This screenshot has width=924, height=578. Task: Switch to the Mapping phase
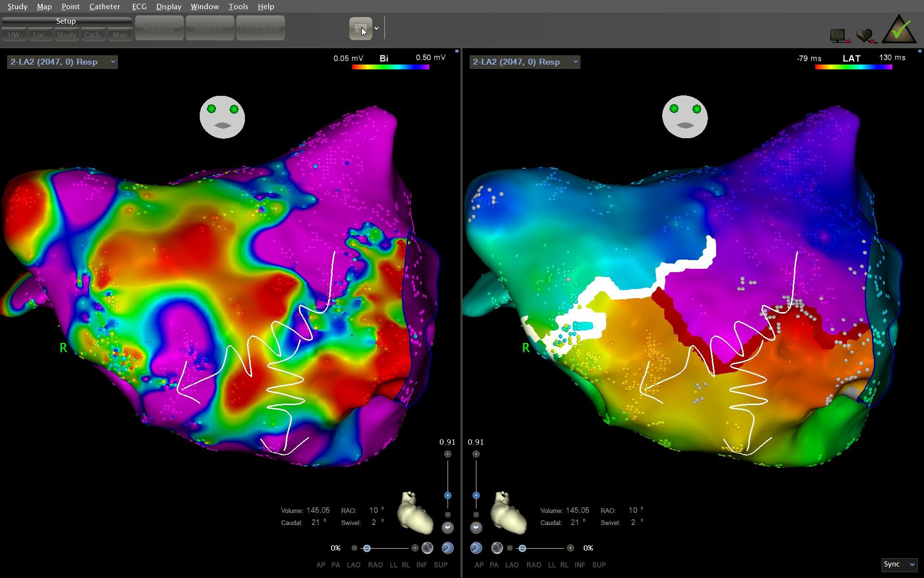(159, 28)
